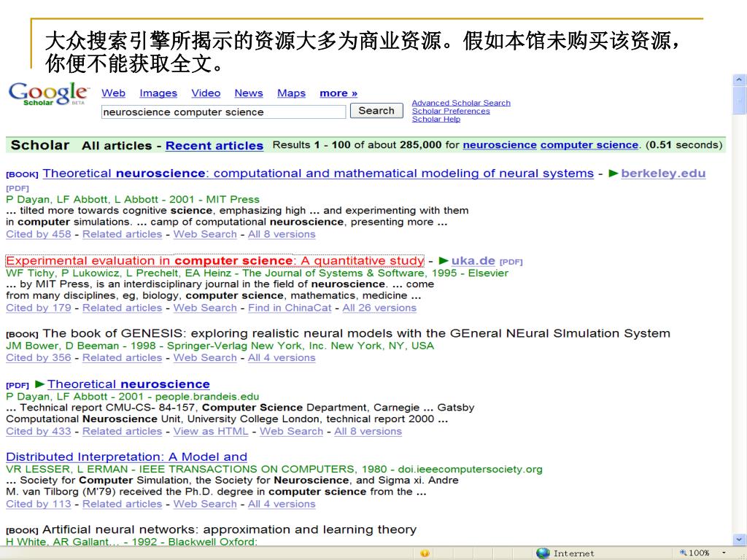747x560 pixels.
Task: Click 'Artificial neural networks: approximation and learning theory' text
Action: pyautogui.click(x=230, y=529)
